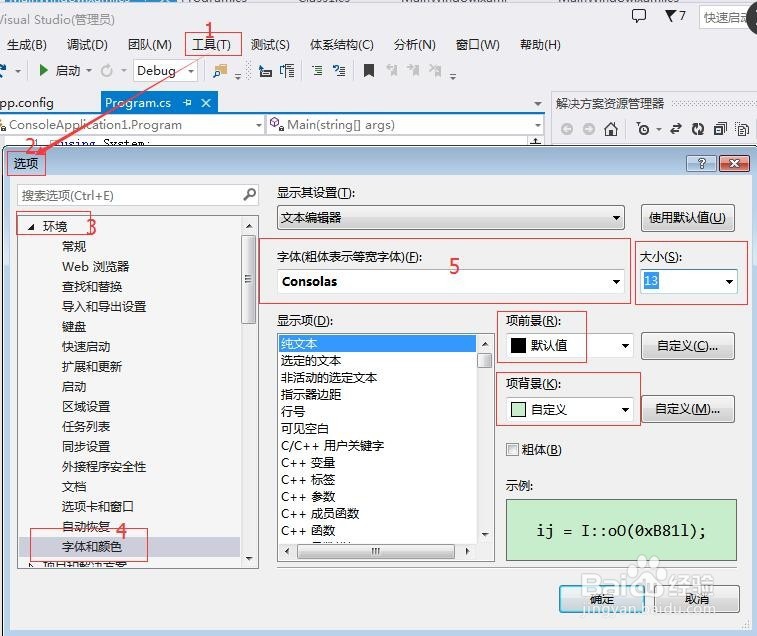Click the Options dialog help question button
The height and width of the screenshot is (636, 757).
701,163
